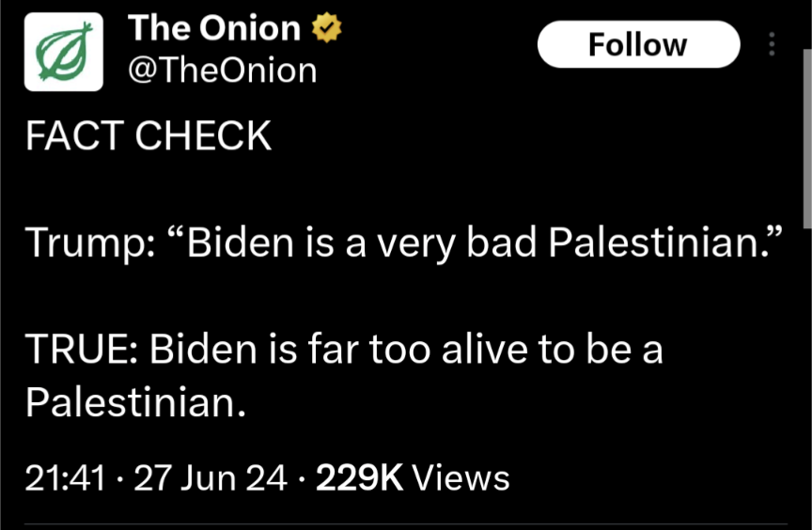Click the @TheOnion handle
The image size is (812, 530).
[222, 70]
